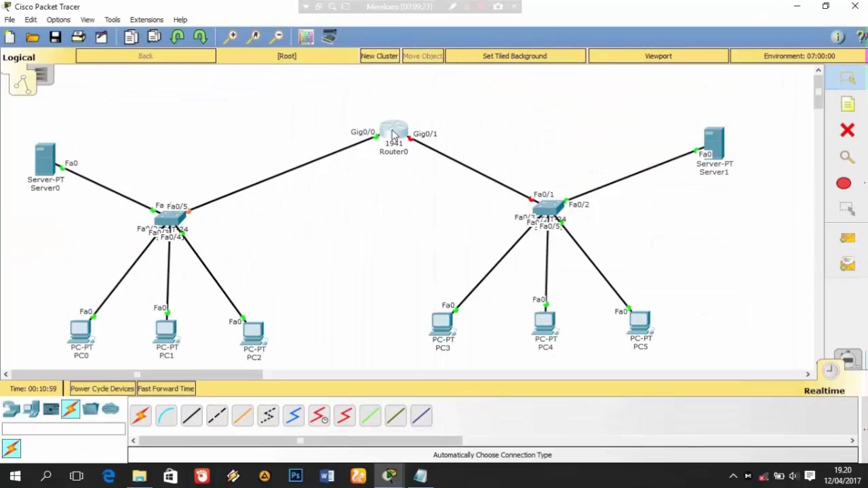Open the File menu
The height and width of the screenshot is (488, 868).
point(9,20)
